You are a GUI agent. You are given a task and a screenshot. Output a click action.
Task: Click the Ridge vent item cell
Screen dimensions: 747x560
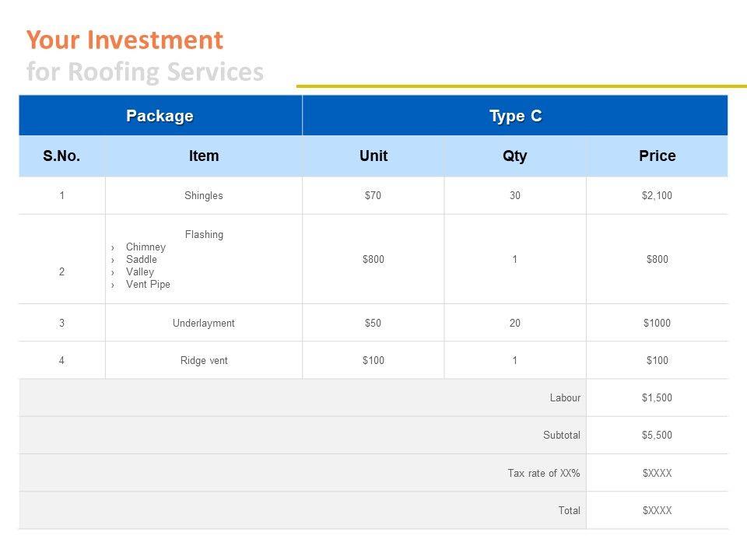click(x=204, y=361)
